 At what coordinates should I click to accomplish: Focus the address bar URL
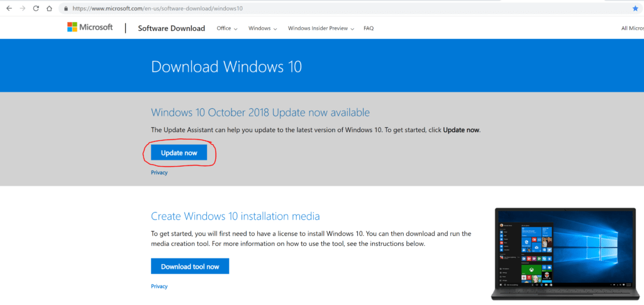(158, 8)
